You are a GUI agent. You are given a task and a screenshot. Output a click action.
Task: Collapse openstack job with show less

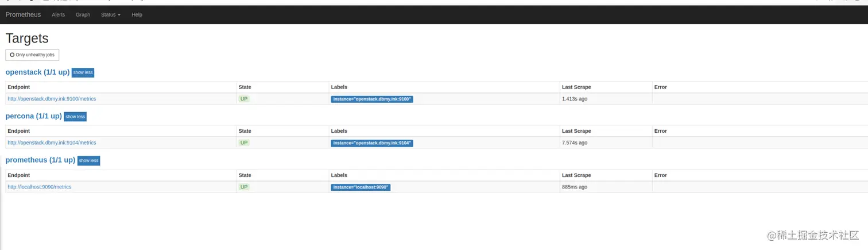(83, 72)
